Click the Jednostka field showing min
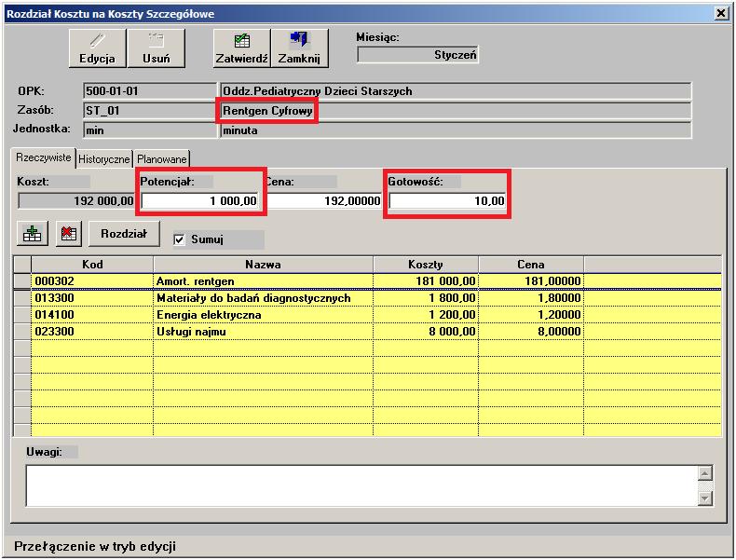 [150, 130]
